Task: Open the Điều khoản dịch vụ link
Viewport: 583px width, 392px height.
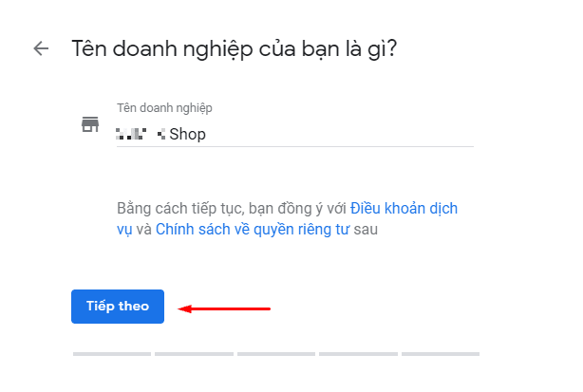Action: [405, 208]
